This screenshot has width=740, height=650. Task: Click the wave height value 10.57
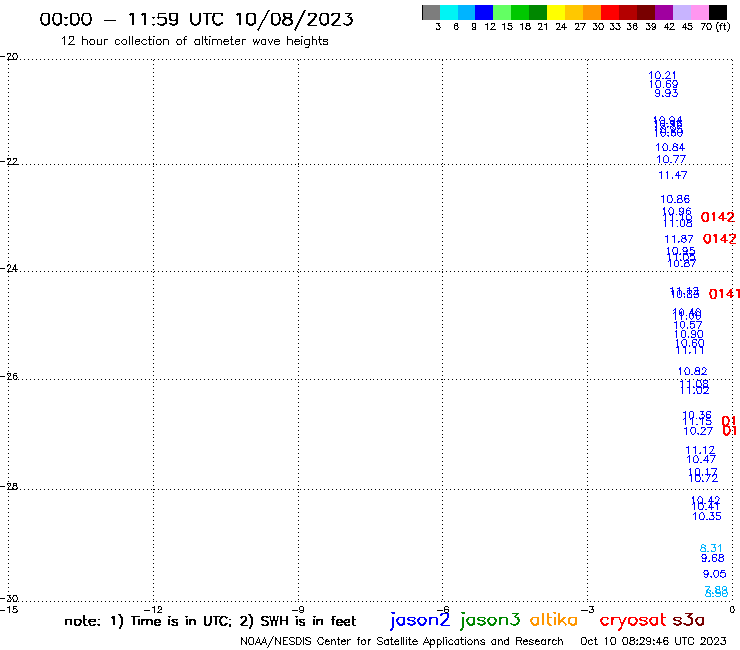(x=688, y=325)
